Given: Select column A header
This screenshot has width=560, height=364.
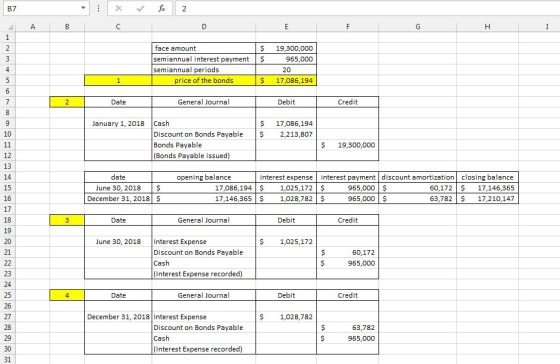Looking at the screenshot, I should [33, 26].
